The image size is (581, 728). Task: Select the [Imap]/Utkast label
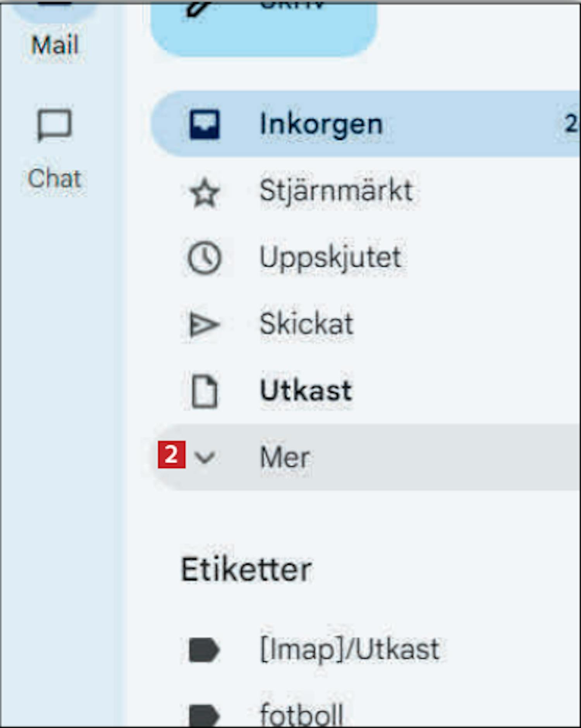(350, 649)
